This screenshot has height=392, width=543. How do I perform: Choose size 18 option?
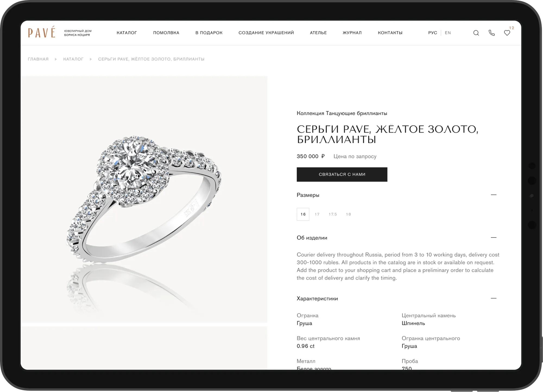point(348,214)
